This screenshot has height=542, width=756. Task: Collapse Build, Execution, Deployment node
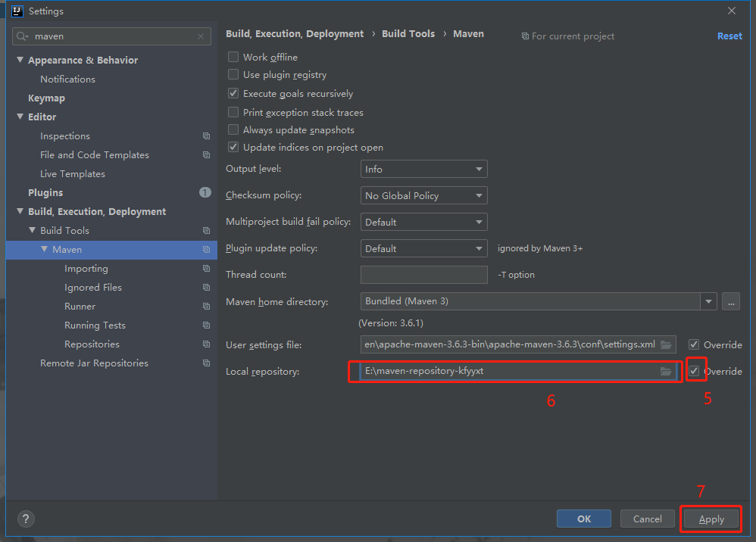(x=20, y=211)
